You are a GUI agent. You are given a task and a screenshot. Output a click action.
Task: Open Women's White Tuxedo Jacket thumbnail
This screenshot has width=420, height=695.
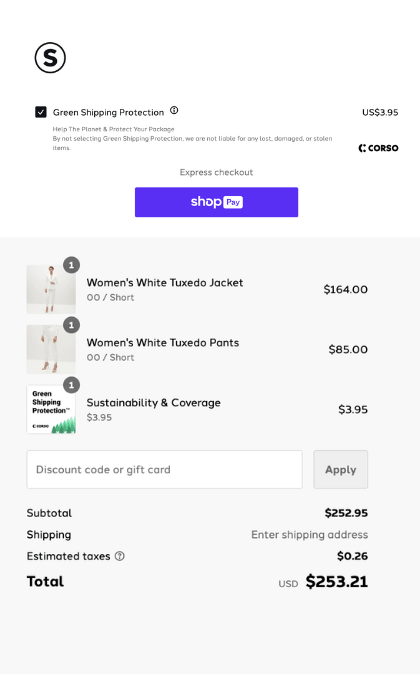point(51,289)
